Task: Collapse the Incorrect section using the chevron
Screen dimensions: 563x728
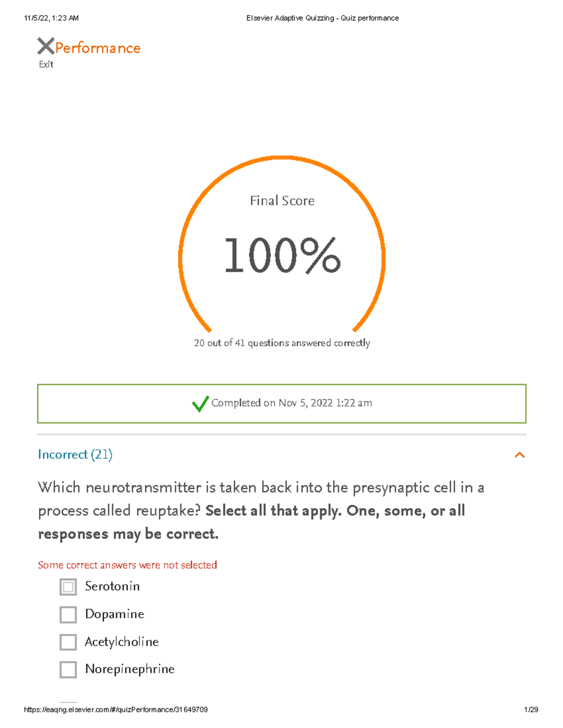Action: point(520,455)
